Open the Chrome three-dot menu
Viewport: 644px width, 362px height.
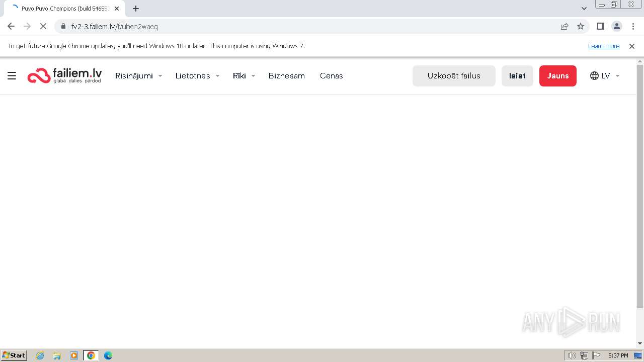633,26
